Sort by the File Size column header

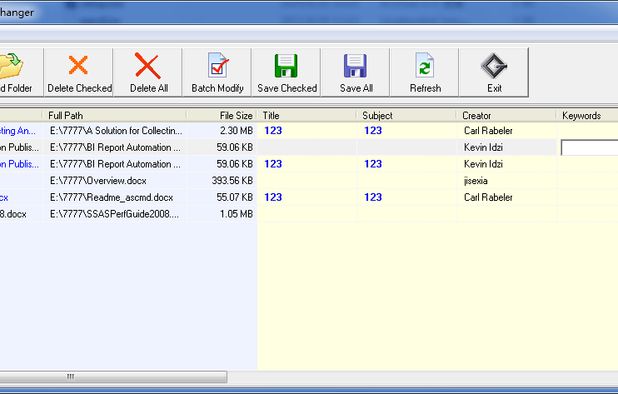click(x=222, y=115)
